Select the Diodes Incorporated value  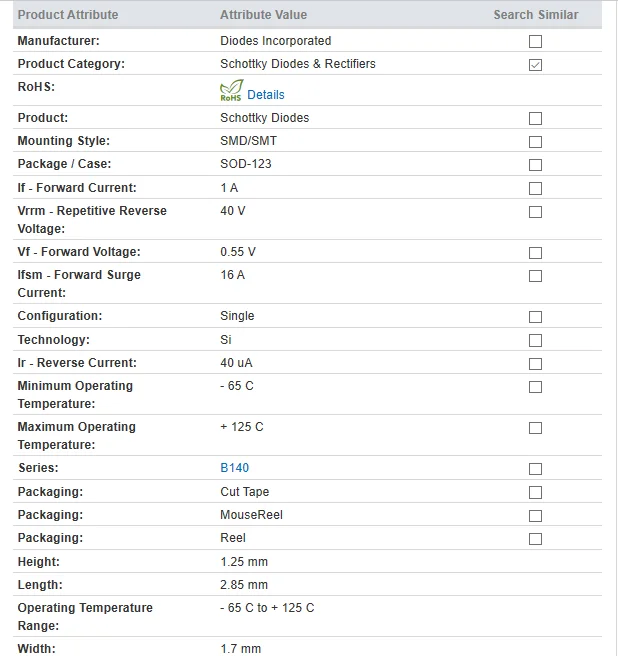pyautogui.click(x=276, y=41)
